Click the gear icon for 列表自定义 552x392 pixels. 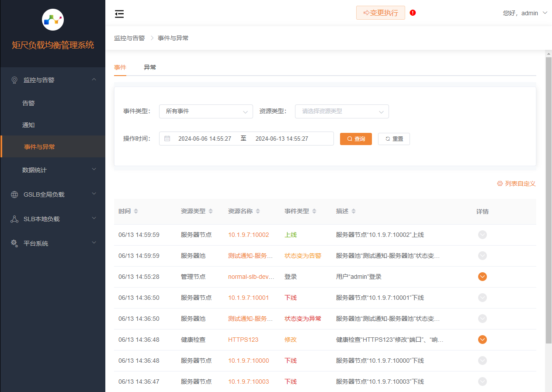(500, 184)
